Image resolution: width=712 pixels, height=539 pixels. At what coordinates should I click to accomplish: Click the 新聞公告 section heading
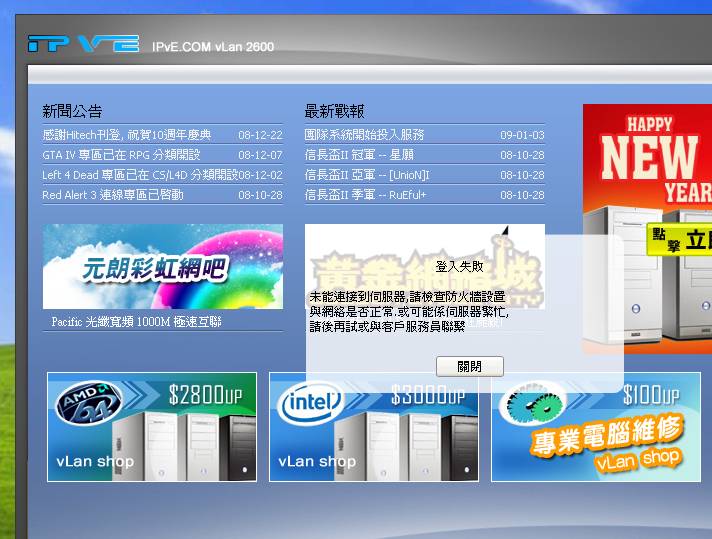pos(72,111)
